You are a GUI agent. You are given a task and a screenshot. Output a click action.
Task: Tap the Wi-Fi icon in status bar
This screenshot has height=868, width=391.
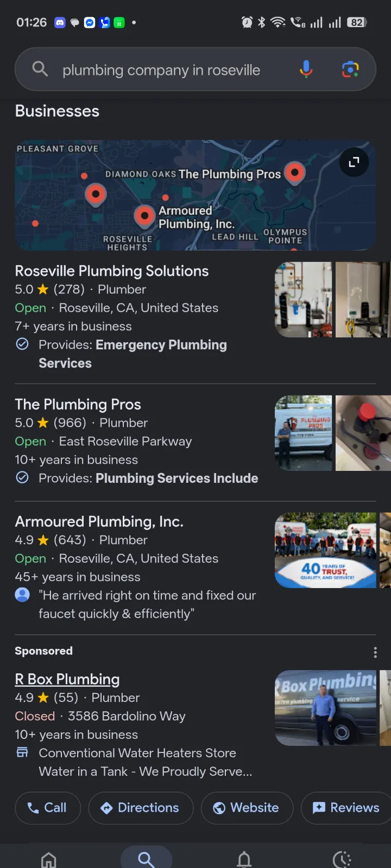coord(278,22)
